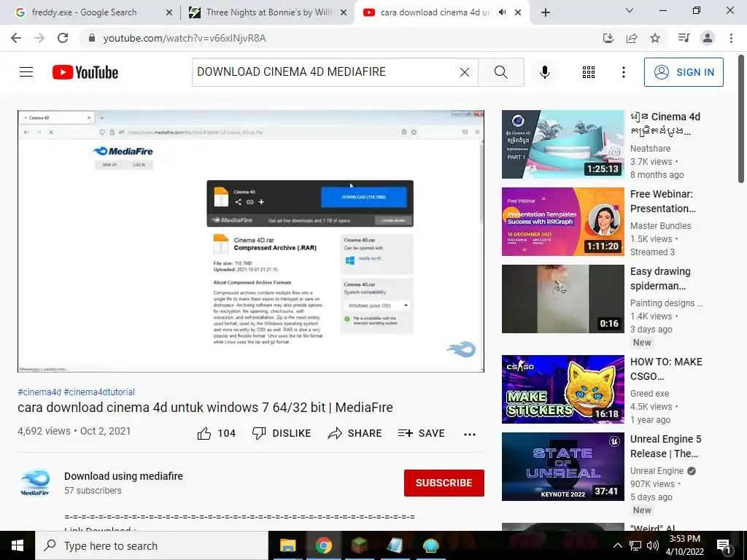
Task: Go to the YouTube home logo
Action: click(x=85, y=72)
